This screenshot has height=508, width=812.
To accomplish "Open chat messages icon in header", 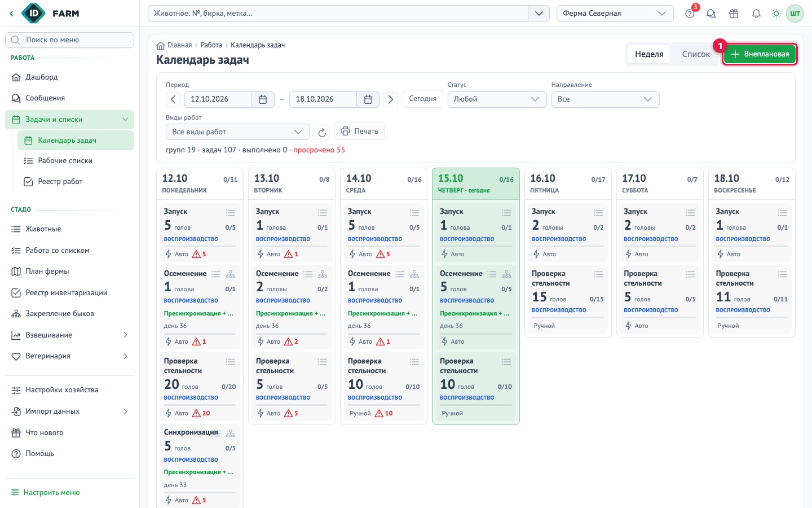I will [711, 14].
